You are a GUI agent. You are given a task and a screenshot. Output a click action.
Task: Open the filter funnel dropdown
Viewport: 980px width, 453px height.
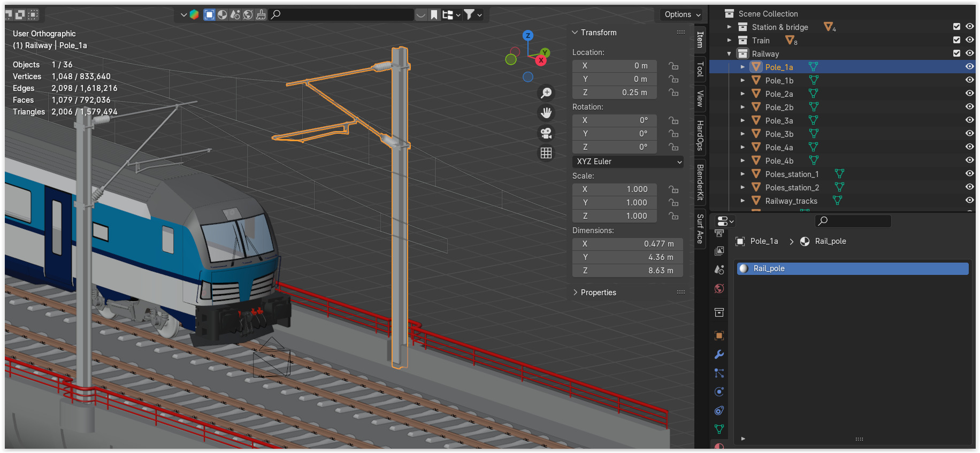(x=473, y=14)
